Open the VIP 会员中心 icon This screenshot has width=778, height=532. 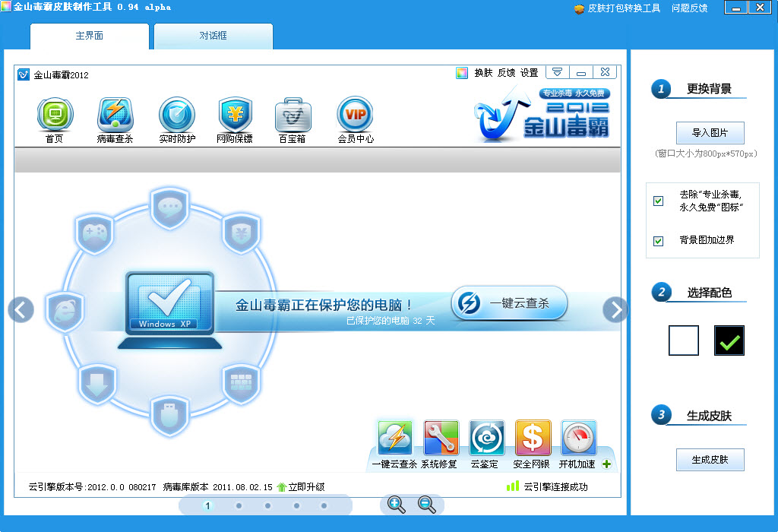tap(356, 115)
